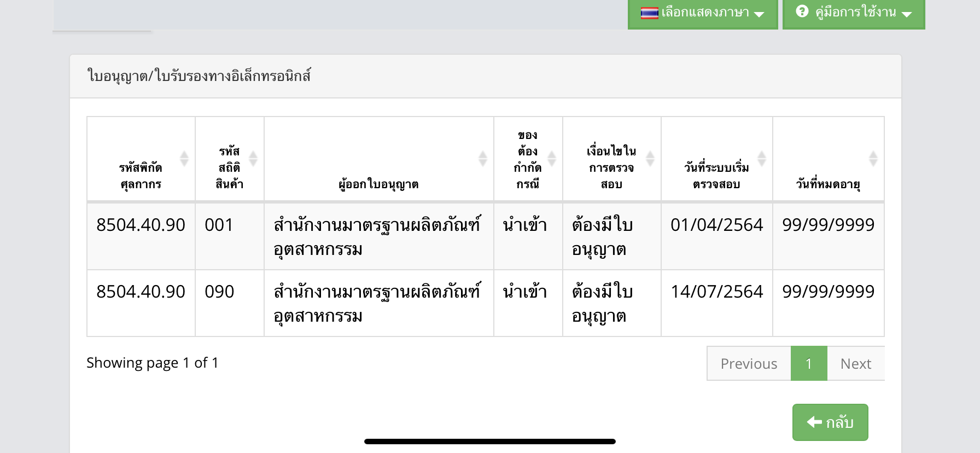Click expiry 99/99/9999 in 001 row
The width and height of the screenshot is (980, 453).
[x=829, y=225]
